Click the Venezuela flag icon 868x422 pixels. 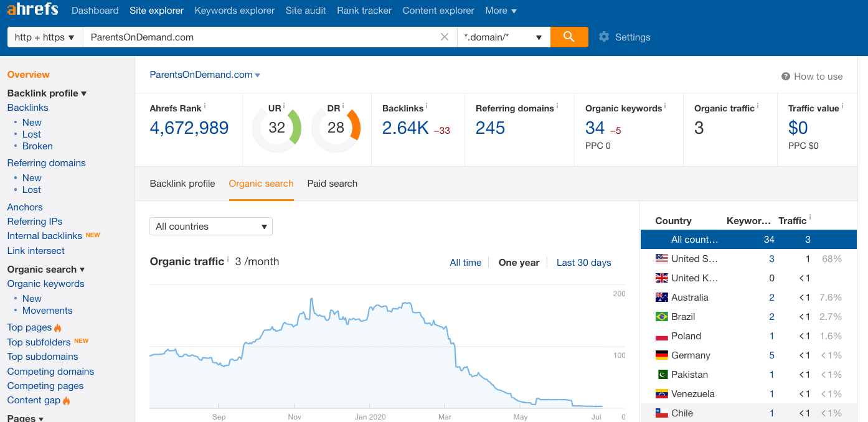click(x=662, y=393)
